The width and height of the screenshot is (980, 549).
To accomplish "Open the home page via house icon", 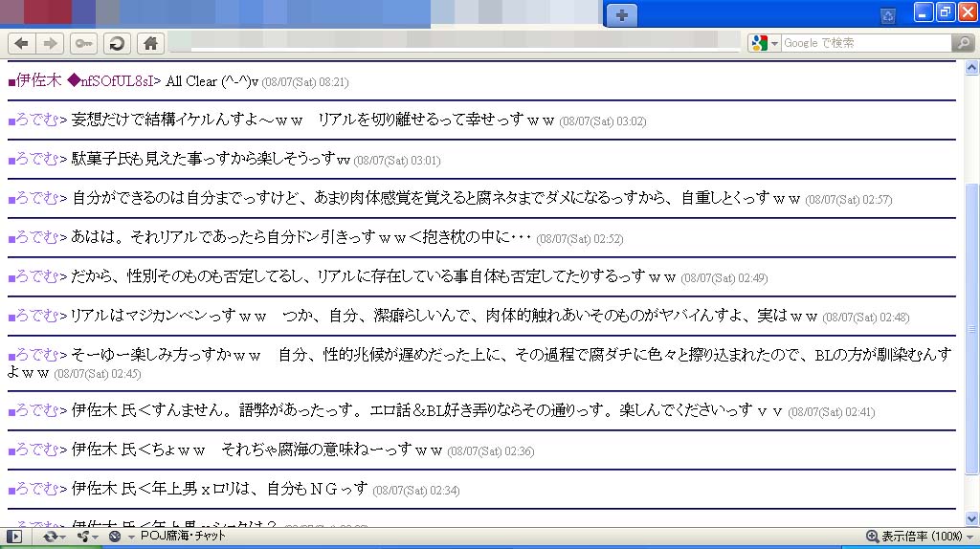I will (x=150, y=43).
